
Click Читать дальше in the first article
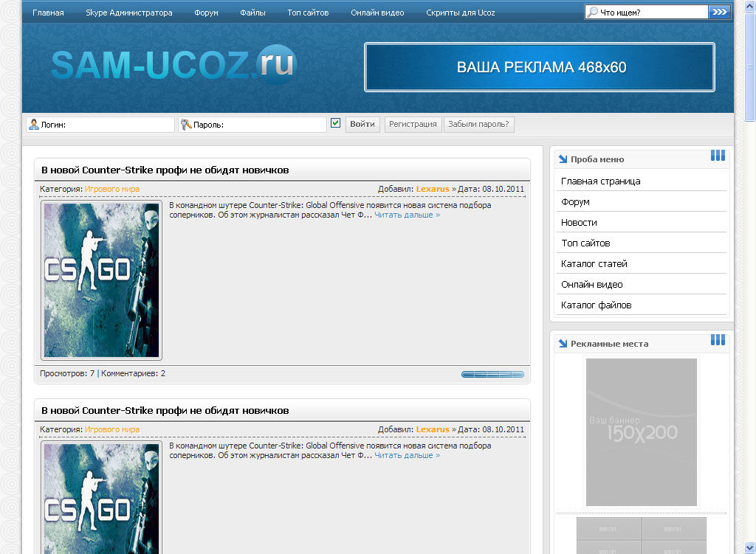click(407, 215)
